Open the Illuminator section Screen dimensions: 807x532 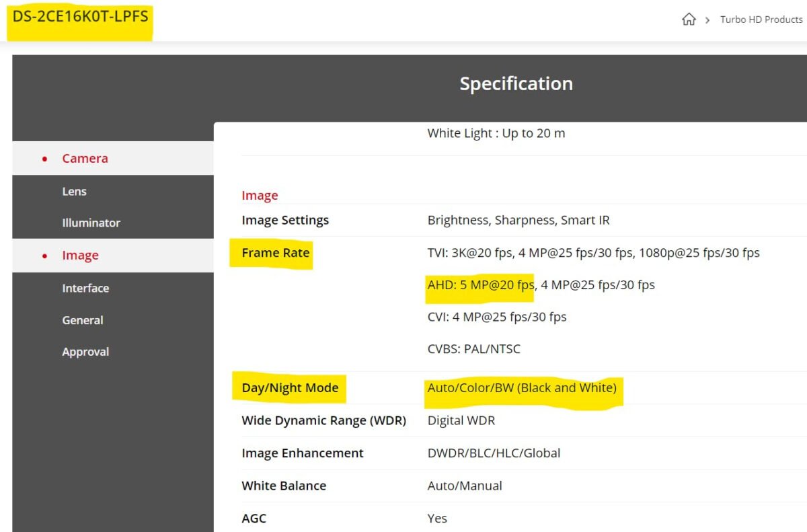coord(91,223)
